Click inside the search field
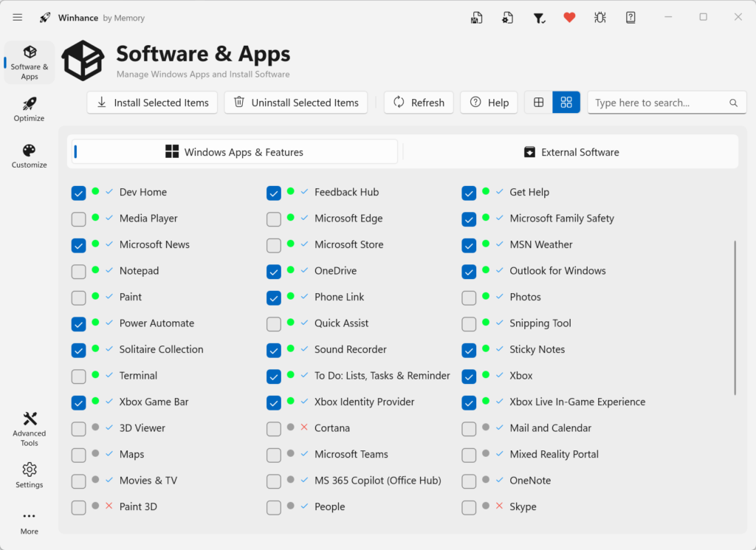756x550 pixels. point(661,103)
